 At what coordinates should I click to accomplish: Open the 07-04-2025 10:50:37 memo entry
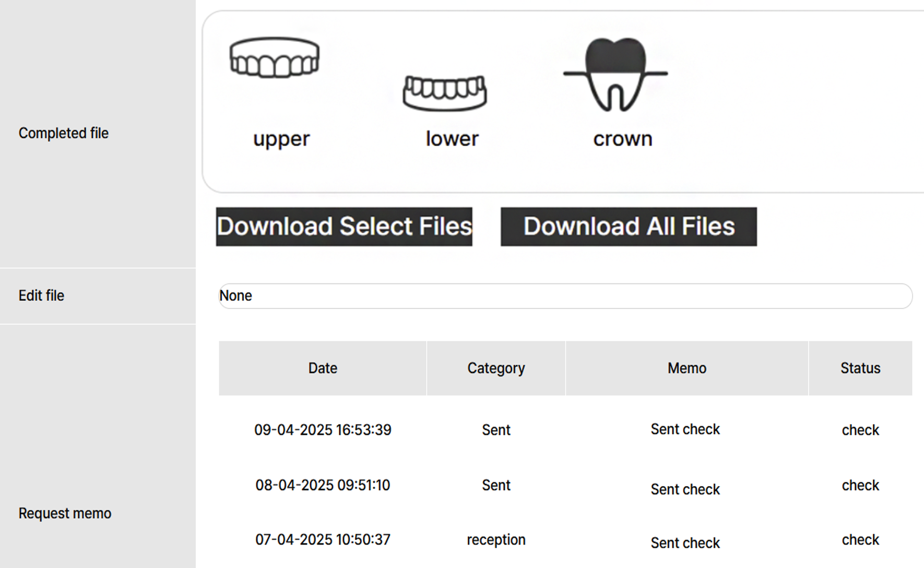click(x=323, y=539)
